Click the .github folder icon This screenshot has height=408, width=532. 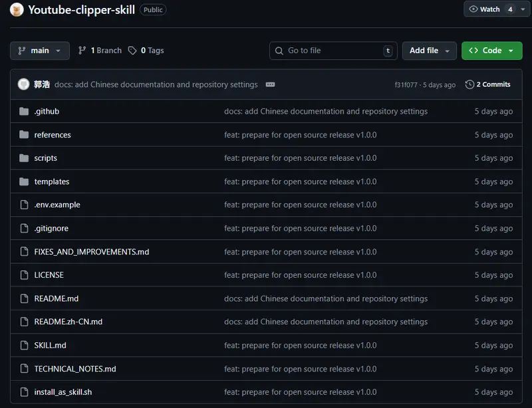[x=24, y=112]
